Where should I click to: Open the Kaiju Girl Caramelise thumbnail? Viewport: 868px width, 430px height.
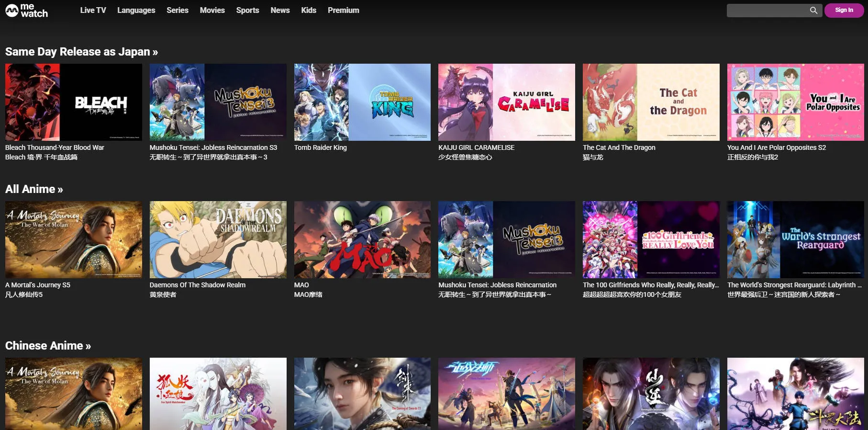pyautogui.click(x=507, y=102)
